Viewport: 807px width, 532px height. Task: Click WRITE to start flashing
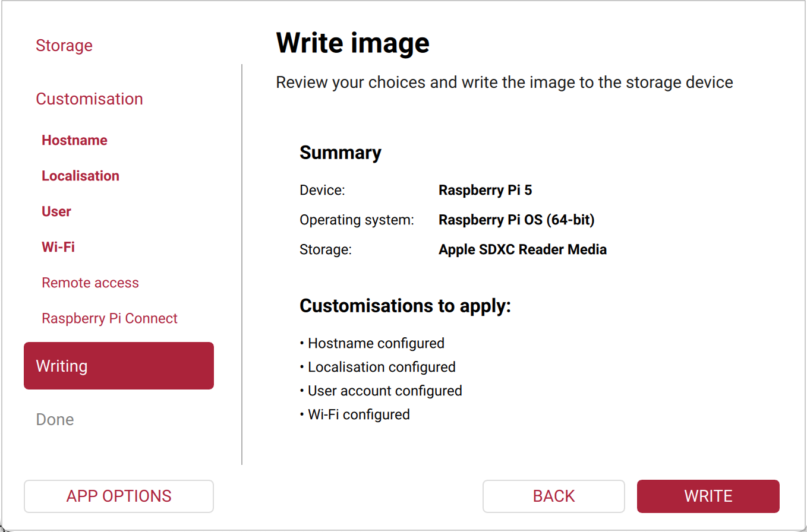(708, 496)
